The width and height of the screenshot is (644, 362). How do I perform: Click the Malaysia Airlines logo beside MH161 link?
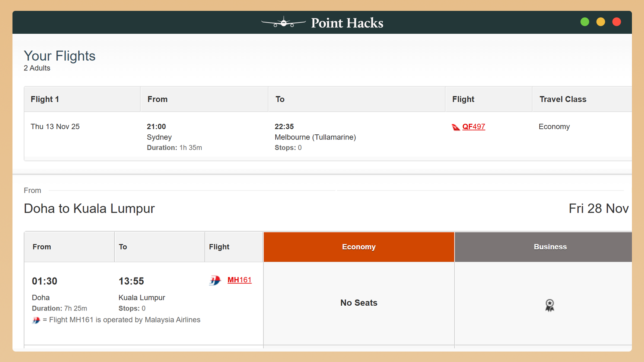click(215, 280)
